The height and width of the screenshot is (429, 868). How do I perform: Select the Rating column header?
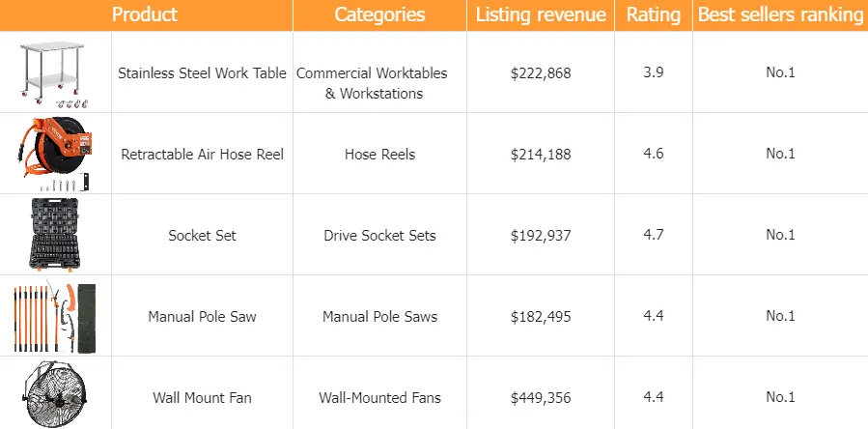[654, 14]
